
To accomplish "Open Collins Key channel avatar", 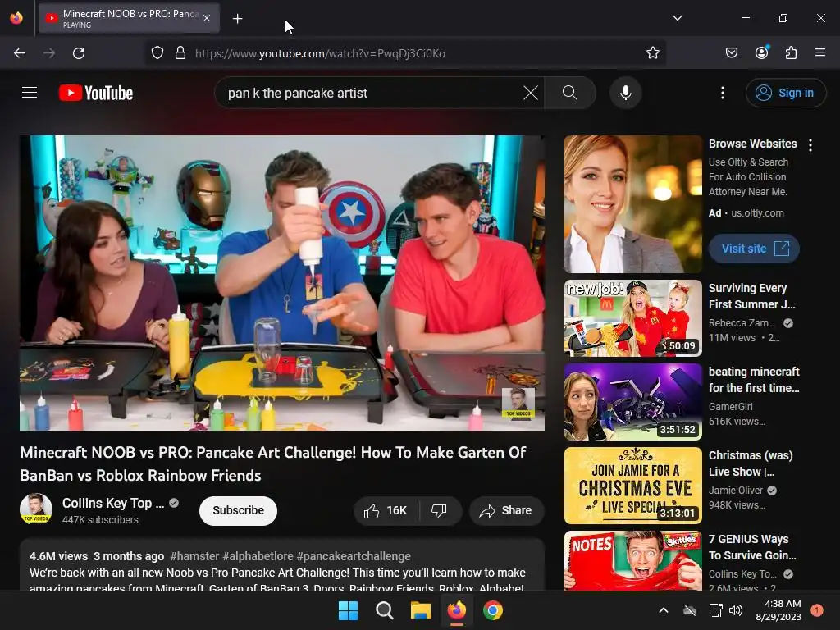I will (x=36, y=509).
